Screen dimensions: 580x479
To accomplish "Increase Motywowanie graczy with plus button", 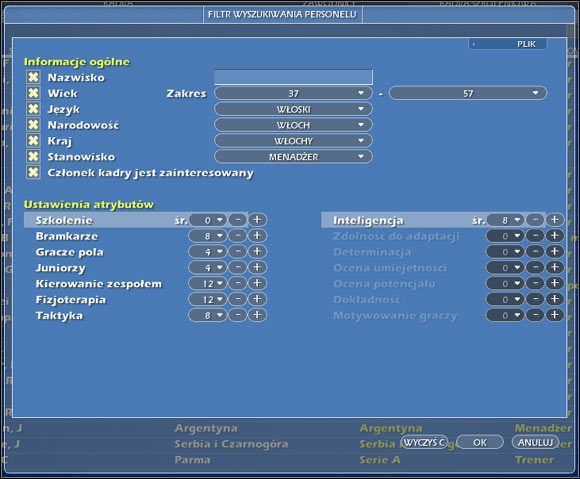I will point(554,316).
